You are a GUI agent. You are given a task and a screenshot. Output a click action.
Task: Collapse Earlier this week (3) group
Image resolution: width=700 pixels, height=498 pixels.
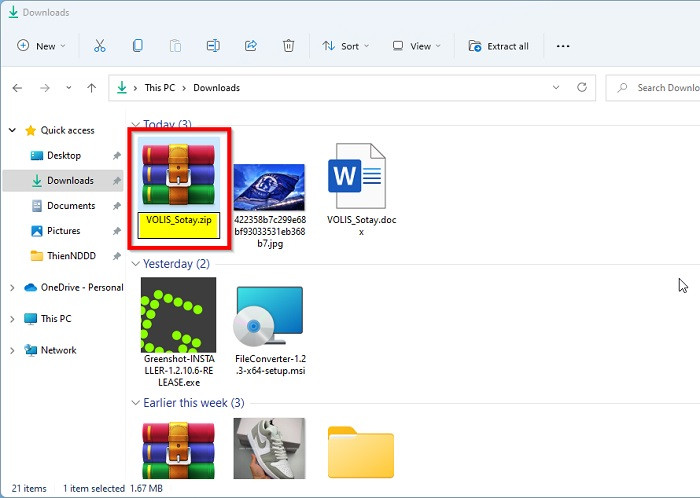[135, 403]
